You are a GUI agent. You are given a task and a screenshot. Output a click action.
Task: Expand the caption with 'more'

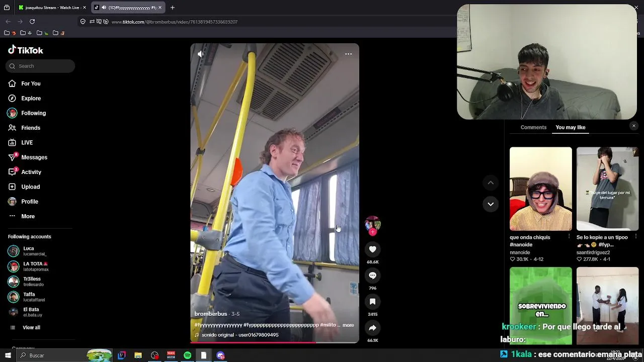click(x=348, y=325)
